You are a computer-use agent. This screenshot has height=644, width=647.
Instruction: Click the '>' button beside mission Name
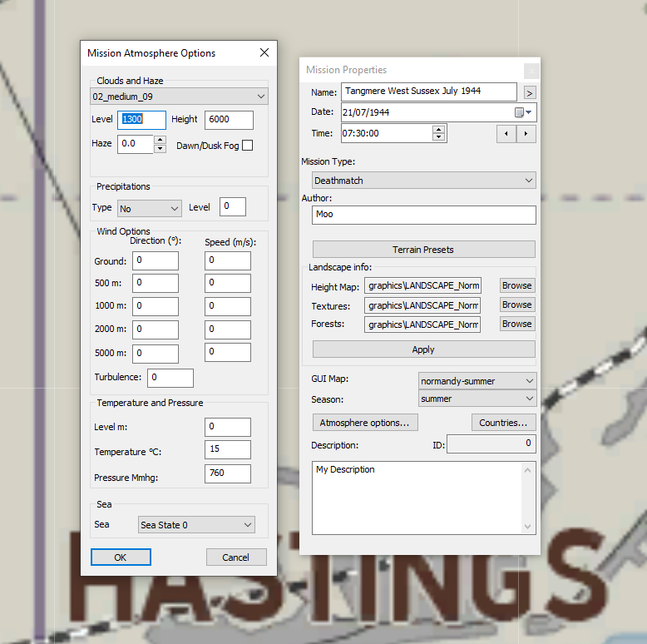tap(530, 92)
